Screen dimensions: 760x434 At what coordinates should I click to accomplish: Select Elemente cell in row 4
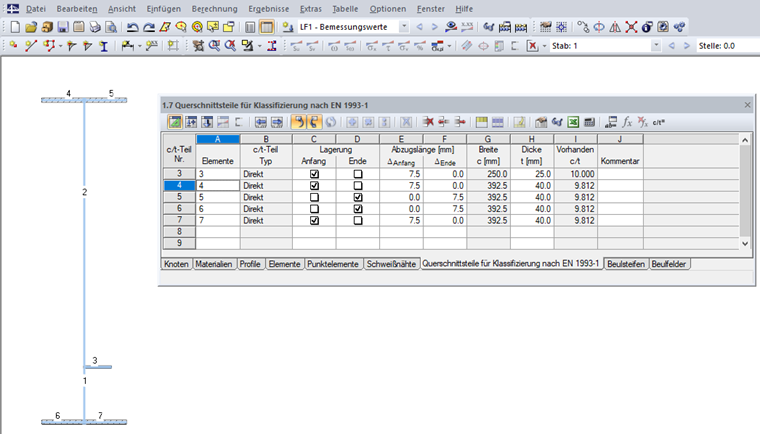coord(218,186)
